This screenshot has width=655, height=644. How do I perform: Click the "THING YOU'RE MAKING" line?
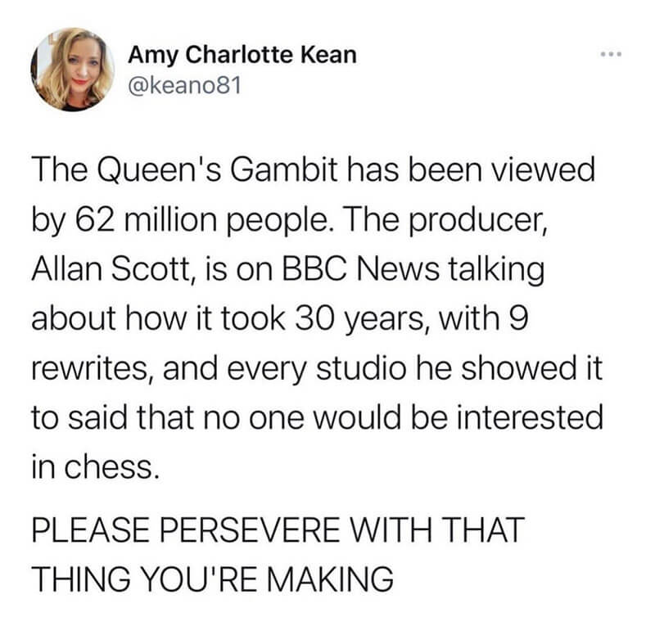[212, 579]
